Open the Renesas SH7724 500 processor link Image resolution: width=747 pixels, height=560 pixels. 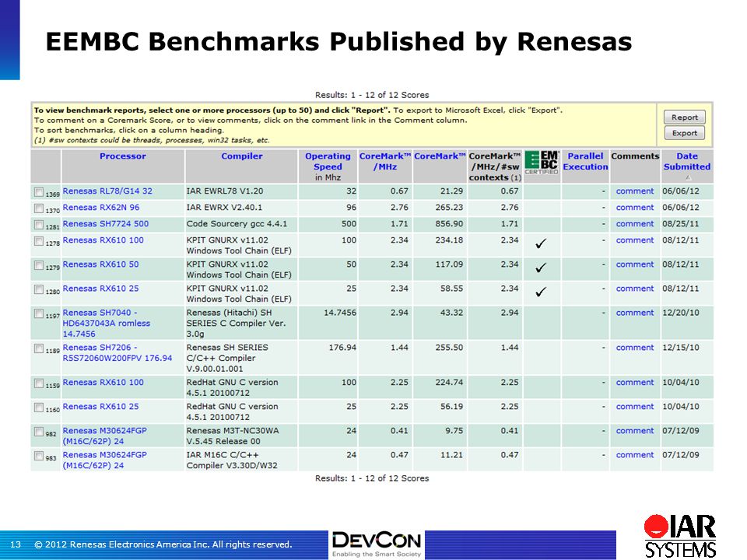click(x=105, y=224)
